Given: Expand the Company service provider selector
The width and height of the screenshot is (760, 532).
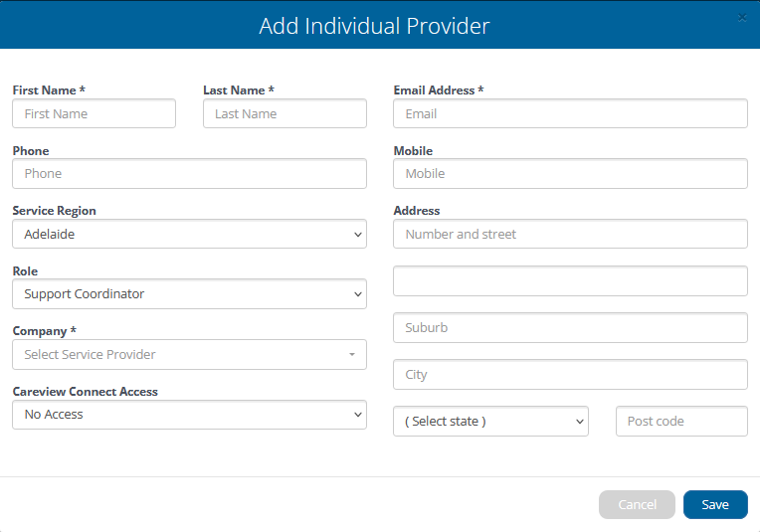Looking at the screenshot, I should pyautogui.click(x=189, y=355).
